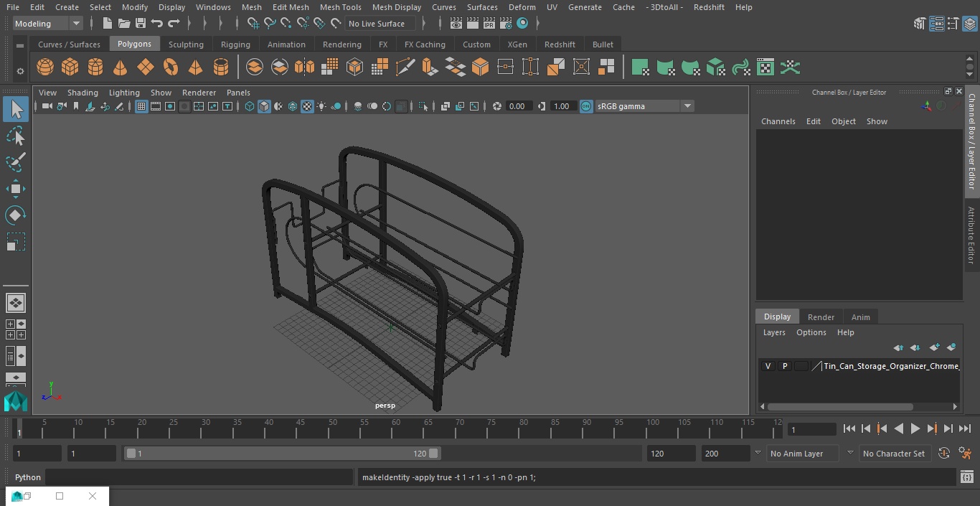Click the Python command input field

(x=199, y=477)
